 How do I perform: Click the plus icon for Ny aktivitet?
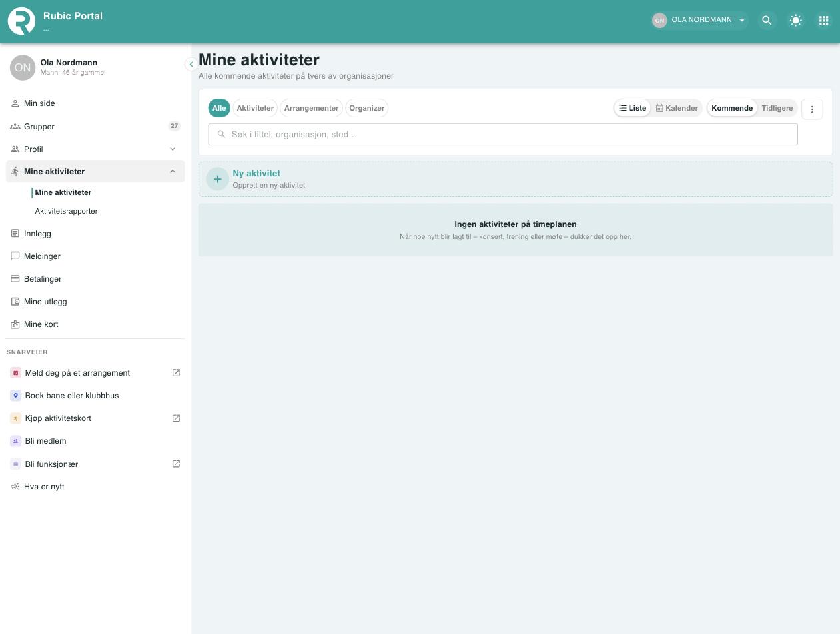217,179
